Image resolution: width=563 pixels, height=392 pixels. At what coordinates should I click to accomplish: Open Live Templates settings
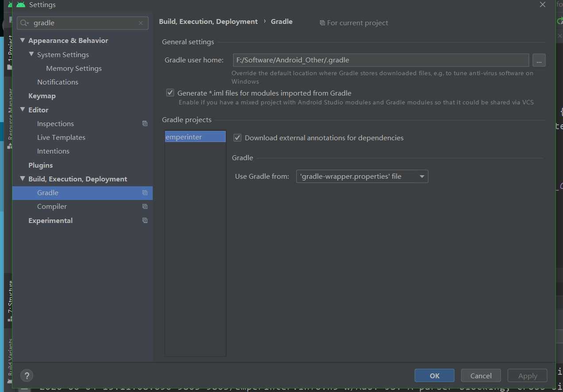(61, 137)
